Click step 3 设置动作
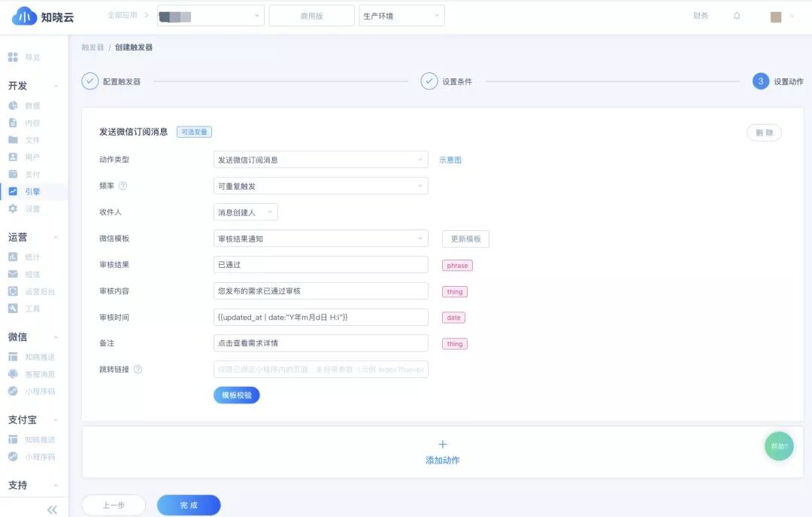 coord(778,81)
